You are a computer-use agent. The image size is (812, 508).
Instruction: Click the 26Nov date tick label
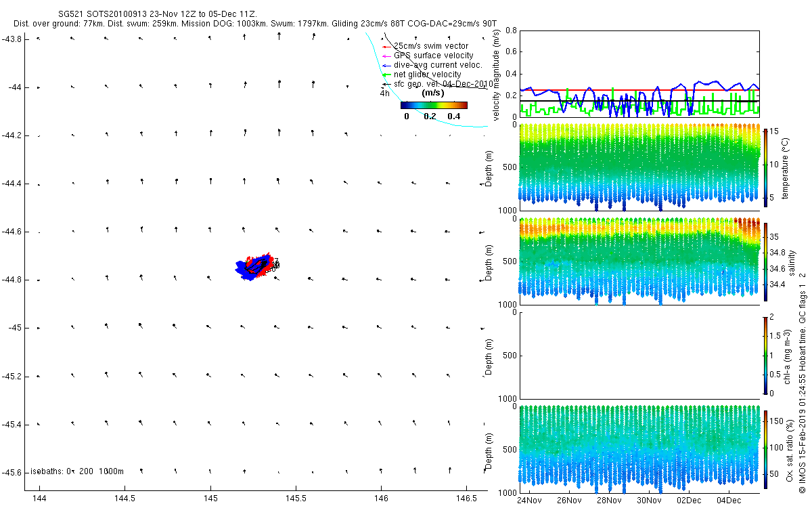(x=569, y=501)
